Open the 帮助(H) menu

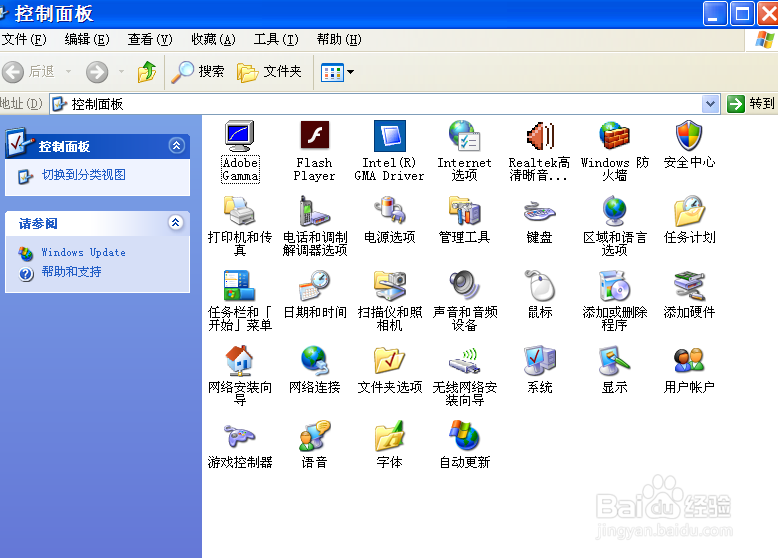coord(339,39)
